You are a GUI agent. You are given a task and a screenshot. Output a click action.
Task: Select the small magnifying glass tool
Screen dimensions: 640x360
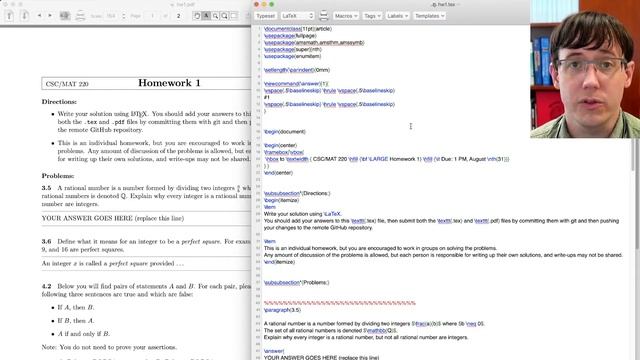click(x=215, y=16)
